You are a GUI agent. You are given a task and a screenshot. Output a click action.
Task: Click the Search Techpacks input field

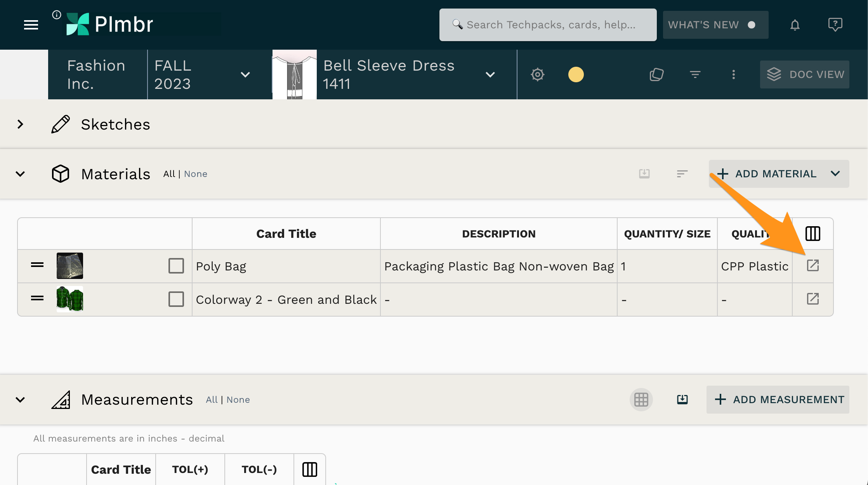(548, 25)
